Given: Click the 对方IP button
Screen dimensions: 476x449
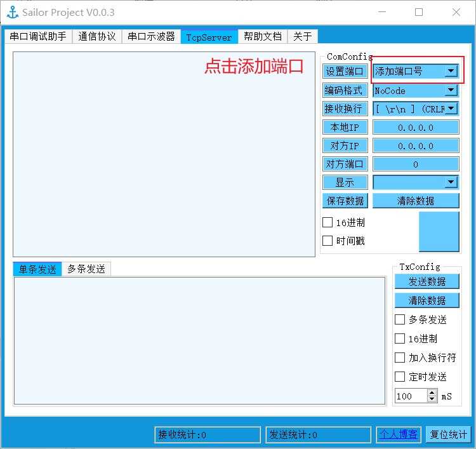Looking at the screenshot, I should pyautogui.click(x=345, y=146).
